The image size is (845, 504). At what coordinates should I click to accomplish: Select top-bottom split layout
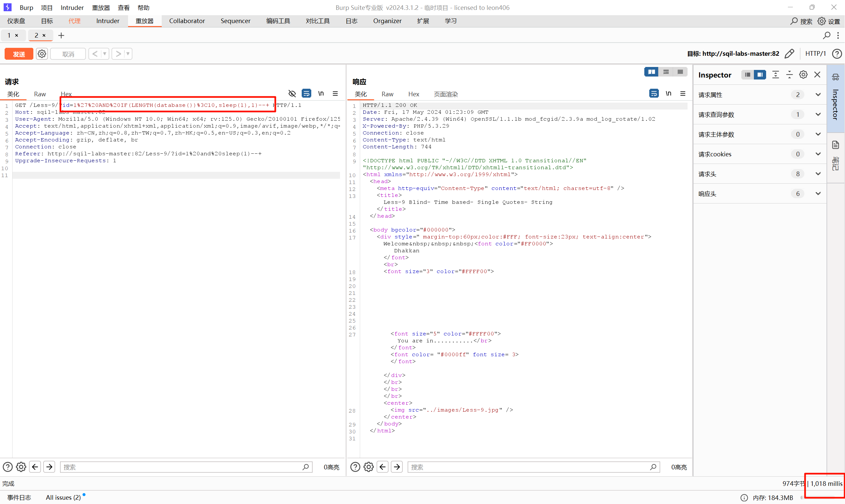point(666,72)
